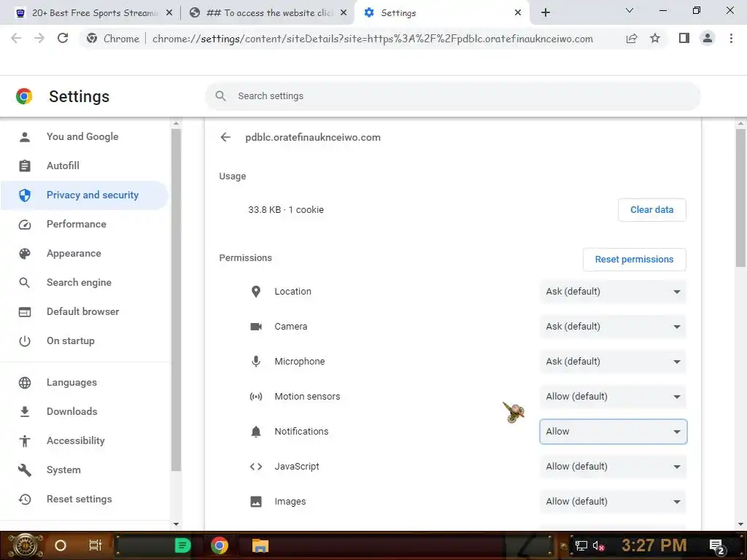Image resolution: width=747 pixels, height=560 pixels.
Task: Click the Motion sensors icon
Action: tap(256, 397)
